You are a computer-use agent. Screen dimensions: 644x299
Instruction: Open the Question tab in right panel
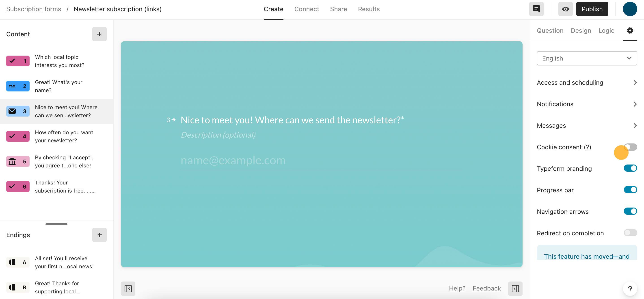[x=550, y=30]
